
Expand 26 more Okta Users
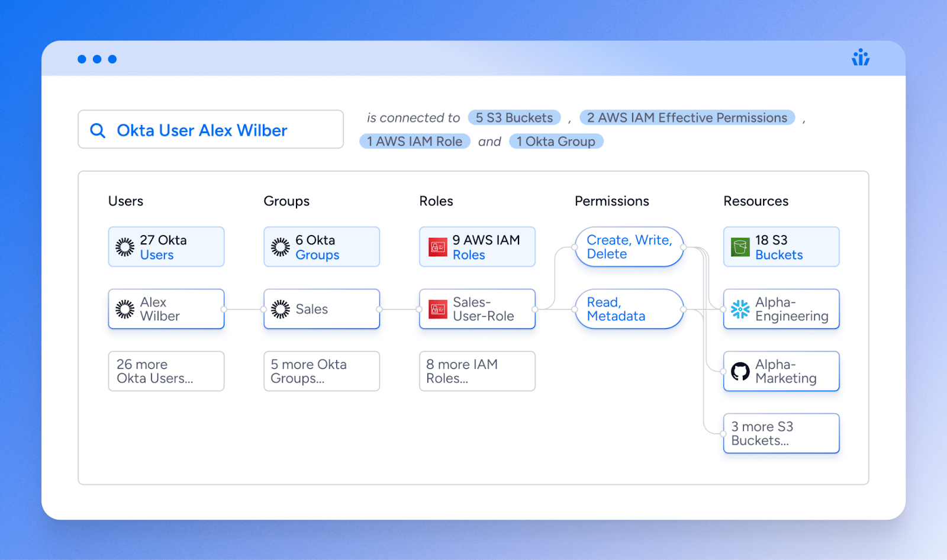point(166,371)
